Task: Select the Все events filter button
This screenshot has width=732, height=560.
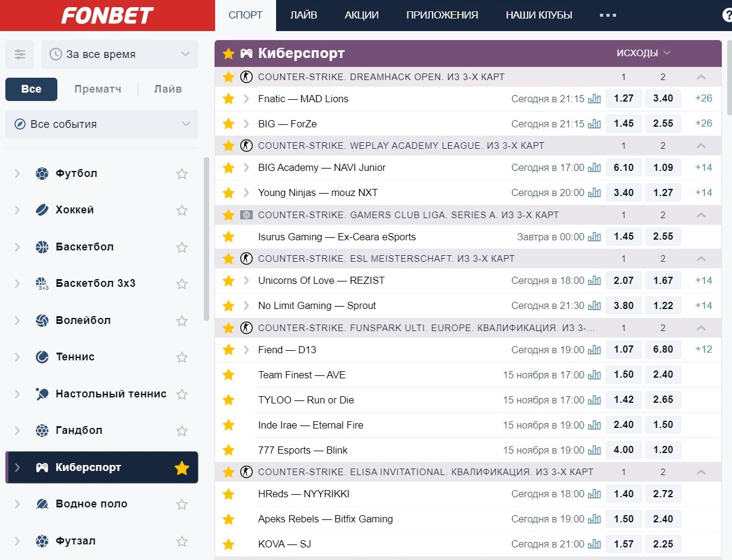Action: 31,89
